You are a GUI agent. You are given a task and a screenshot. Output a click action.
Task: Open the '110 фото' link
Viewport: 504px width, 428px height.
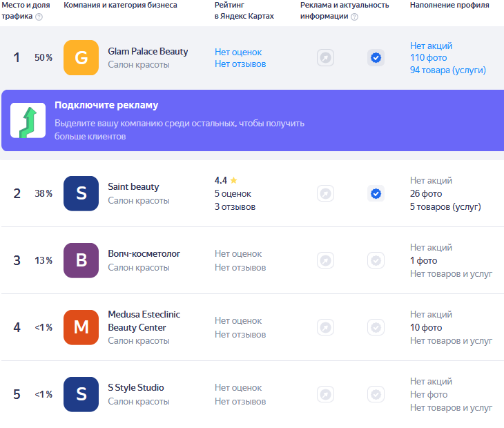(429, 58)
